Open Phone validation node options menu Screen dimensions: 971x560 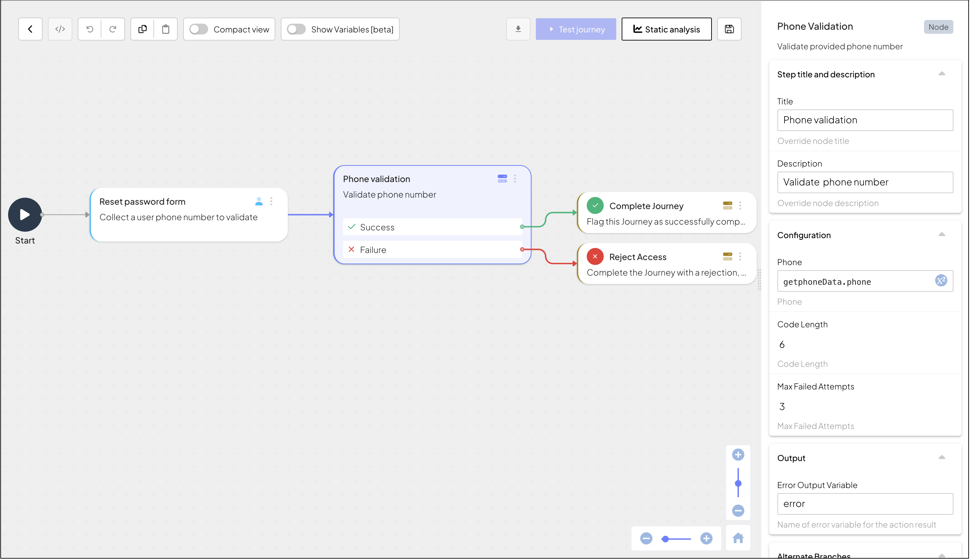point(515,178)
